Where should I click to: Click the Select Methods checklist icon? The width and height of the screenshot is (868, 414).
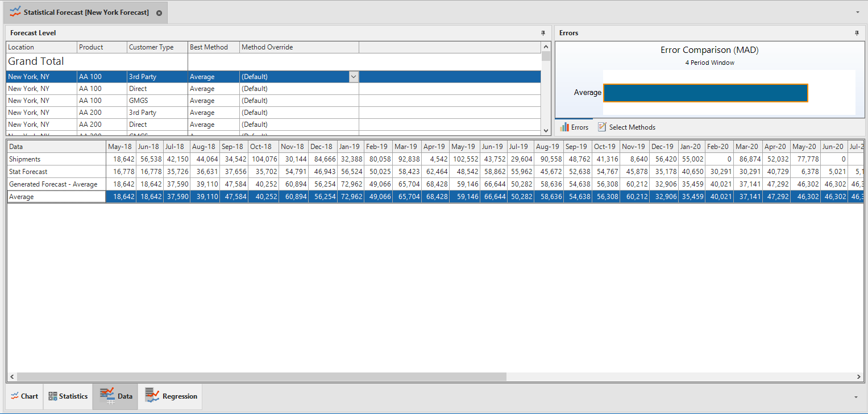click(602, 127)
